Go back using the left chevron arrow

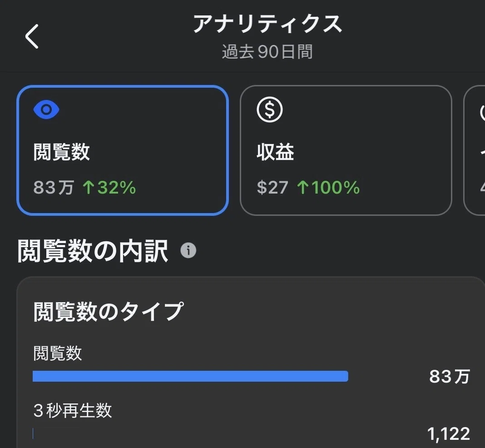click(x=31, y=36)
